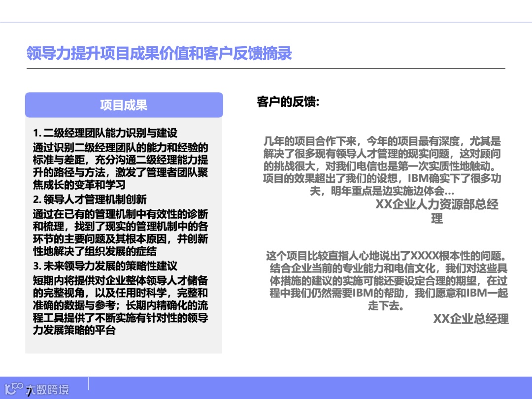Select heading 2. 领导人才管理机制创新

[90, 199]
